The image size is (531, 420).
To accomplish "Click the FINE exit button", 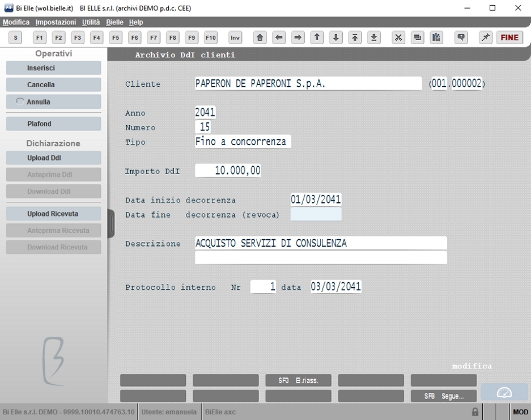I will pos(509,37).
